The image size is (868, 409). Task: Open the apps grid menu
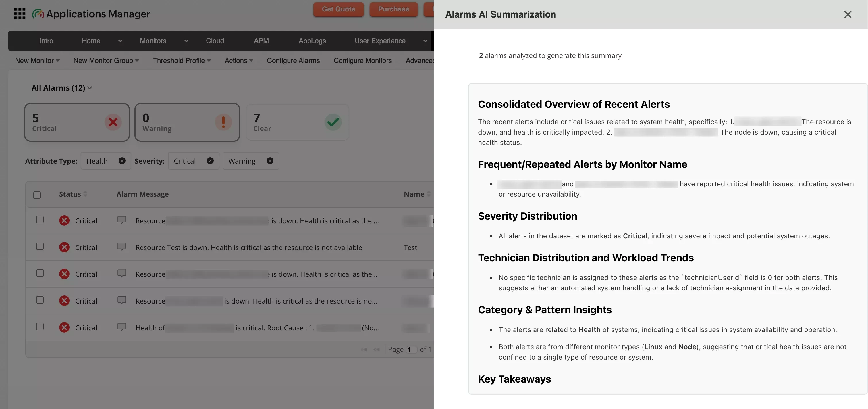click(x=20, y=14)
